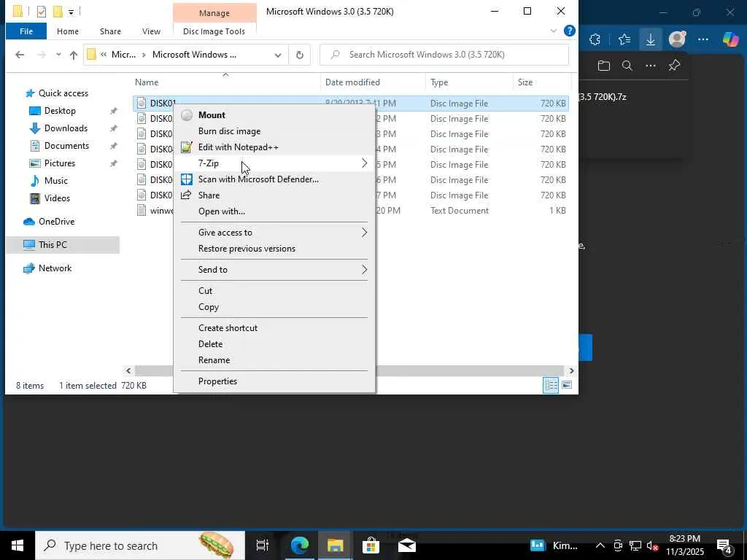Viewport: 747px width, 560px height.
Task: Click the Explorer search box
Action: [x=444, y=55]
